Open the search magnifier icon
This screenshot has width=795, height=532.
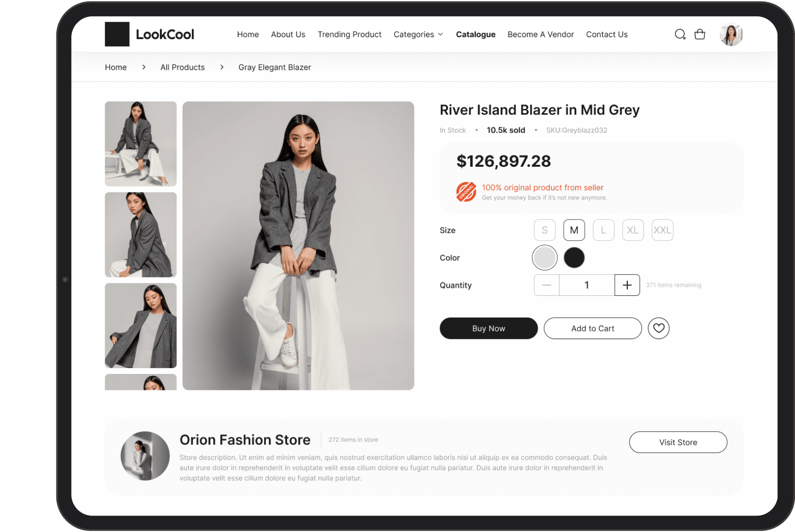tap(680, 34)
